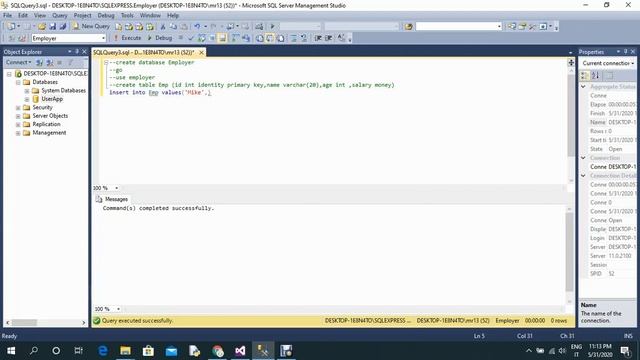Expand the Server Objects node

18,116
